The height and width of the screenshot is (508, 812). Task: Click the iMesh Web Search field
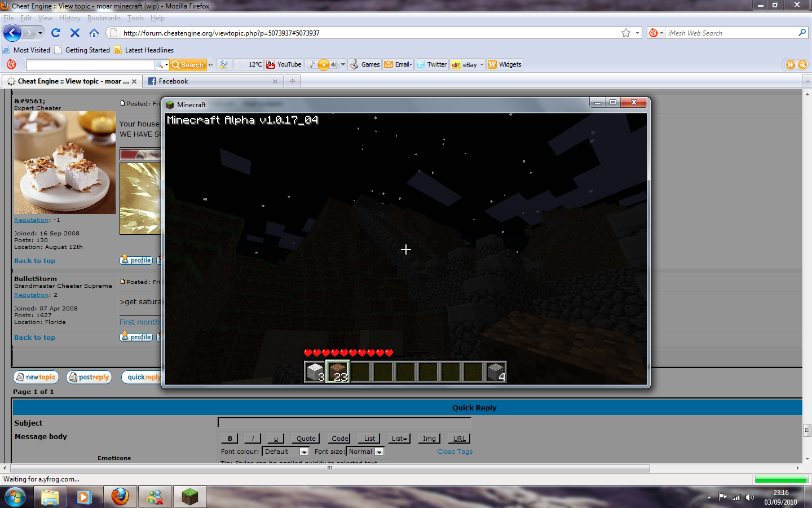[730, 33]
